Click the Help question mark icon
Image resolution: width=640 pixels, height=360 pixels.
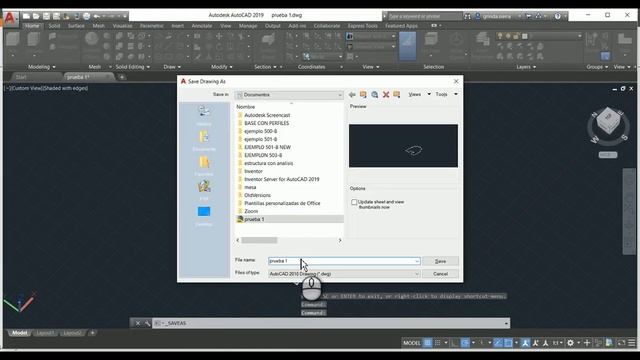pyautogui.click(x=558, y=16)
